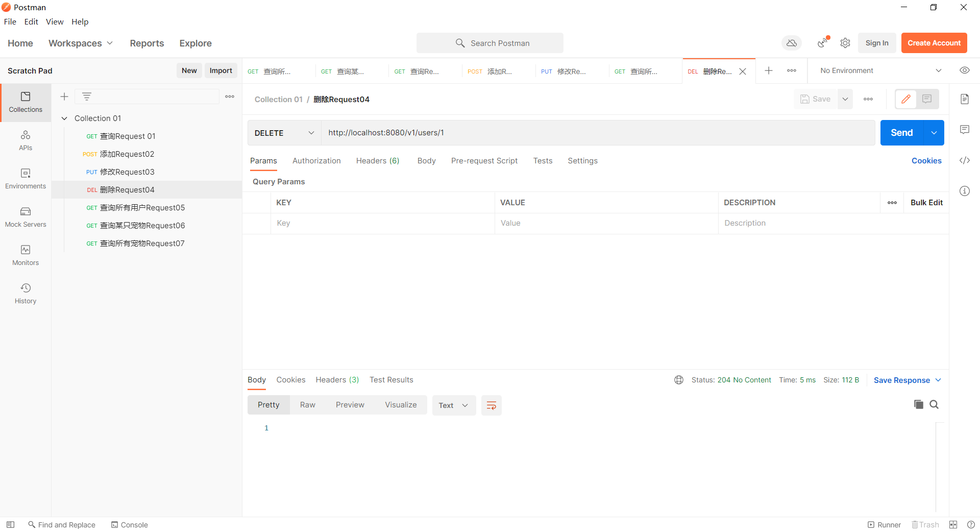Open the Environments sidebar panel
The height and width of the screenshot is (532, 980).
(26, 179)
